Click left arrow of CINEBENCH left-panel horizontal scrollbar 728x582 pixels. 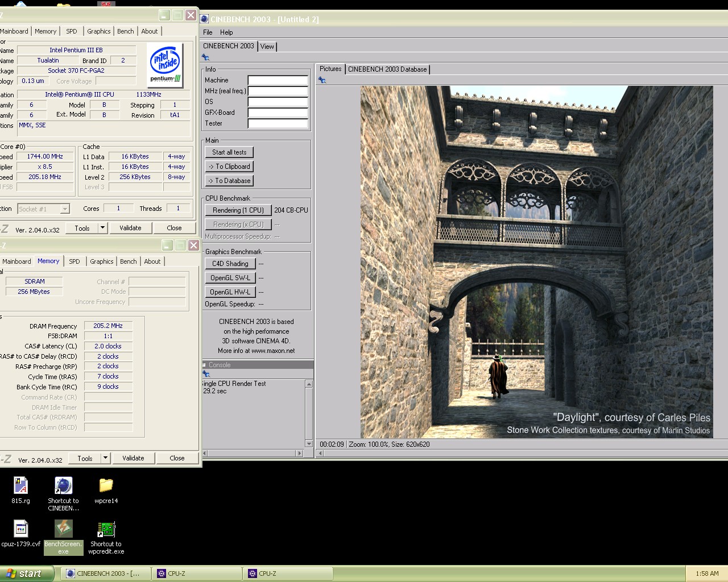tap(205, 453)
